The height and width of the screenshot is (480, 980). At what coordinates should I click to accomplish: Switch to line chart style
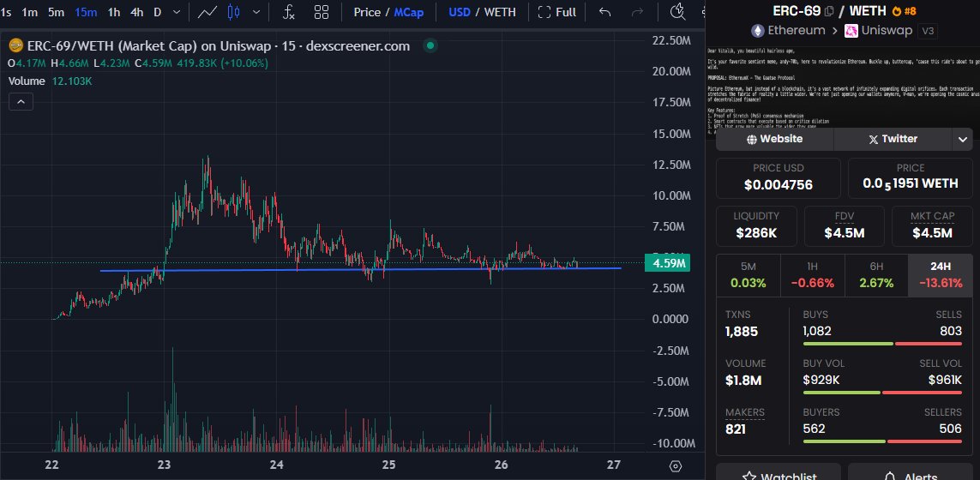coord(207,12)
